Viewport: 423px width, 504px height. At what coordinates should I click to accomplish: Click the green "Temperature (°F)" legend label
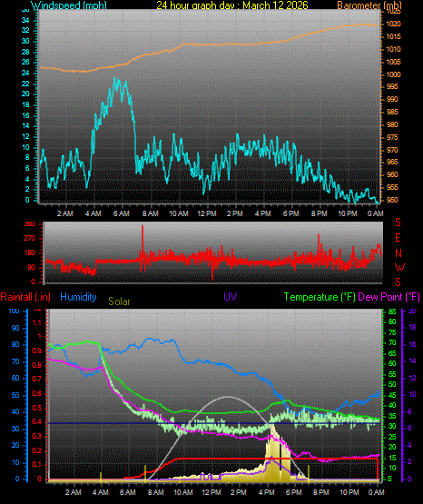tap(320, 297)
